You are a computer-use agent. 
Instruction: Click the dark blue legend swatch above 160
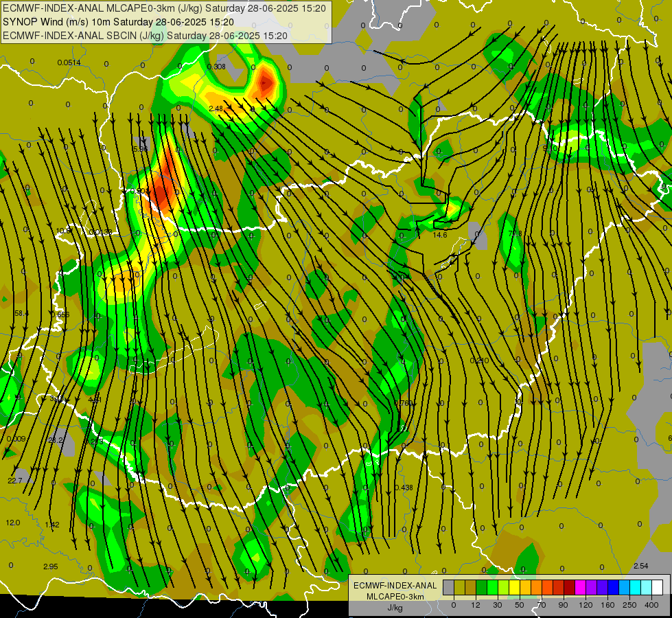pos(613,587)
